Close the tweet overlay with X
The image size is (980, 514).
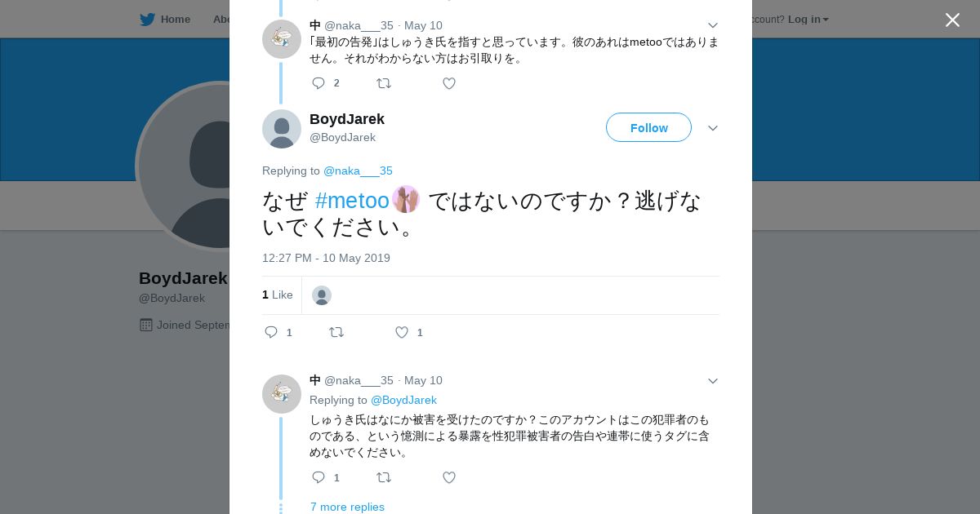pos(952,20)
